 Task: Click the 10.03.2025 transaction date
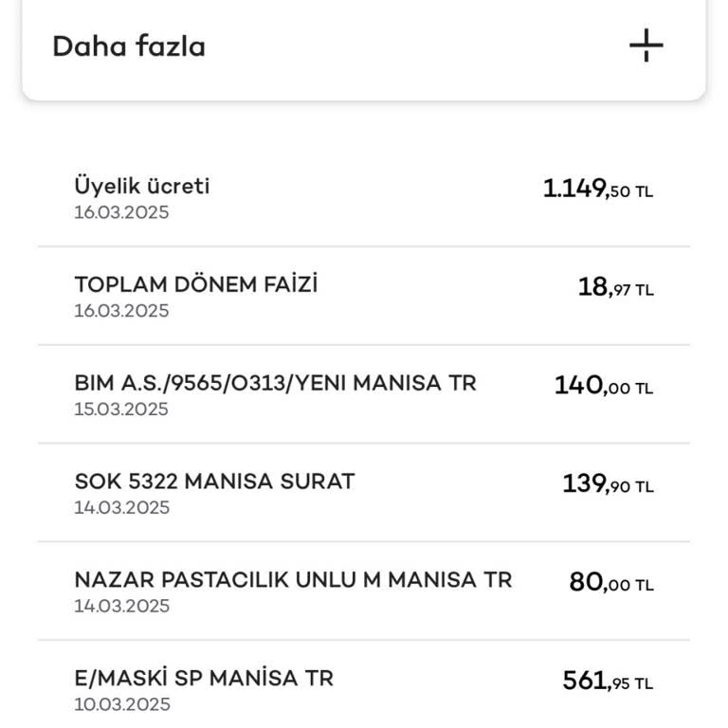point(121,705)
